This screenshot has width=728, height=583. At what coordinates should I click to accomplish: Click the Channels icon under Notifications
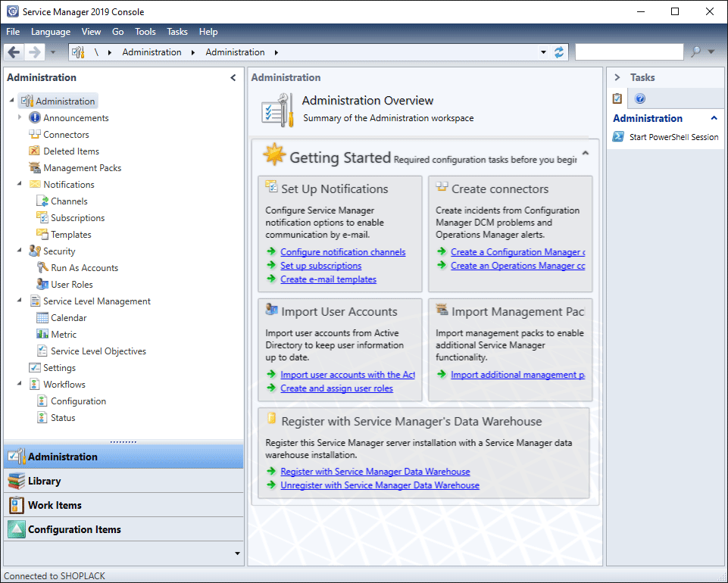point(42,201)
